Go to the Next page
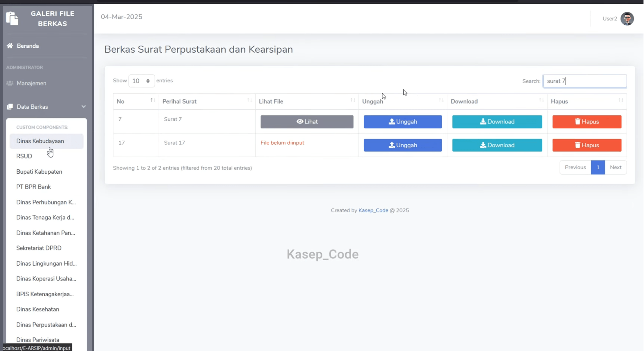 coord(615,167)
